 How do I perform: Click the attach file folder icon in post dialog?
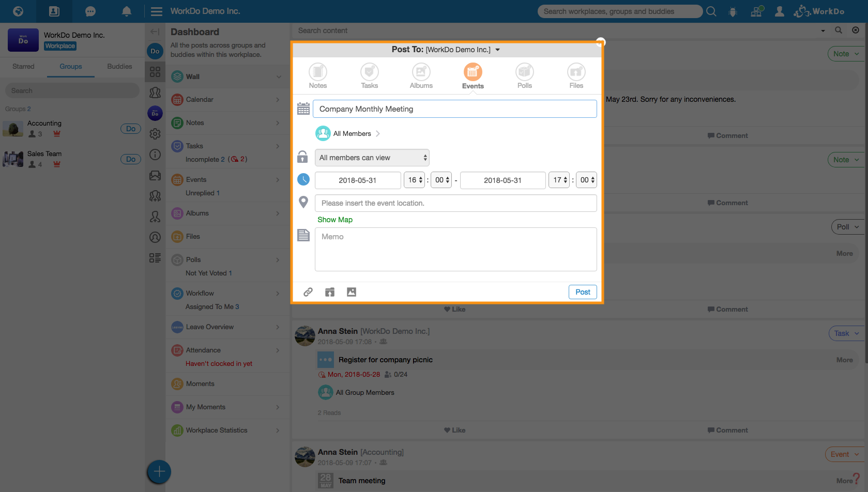coord(330,292)
